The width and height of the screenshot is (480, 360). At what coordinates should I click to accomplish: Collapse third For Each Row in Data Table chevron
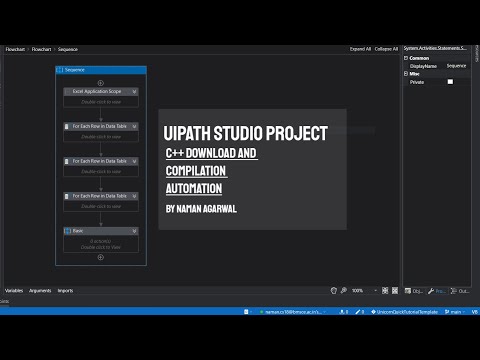click(134, 196)
